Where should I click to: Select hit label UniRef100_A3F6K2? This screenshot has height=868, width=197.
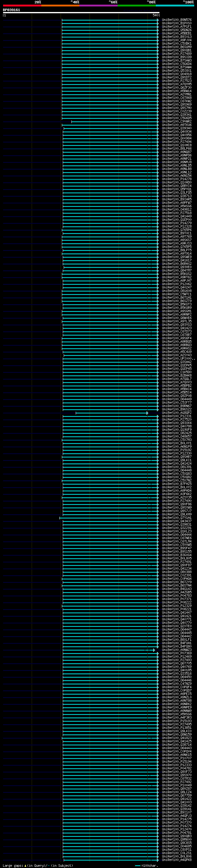pyautogui.click(x=177, y=494)
